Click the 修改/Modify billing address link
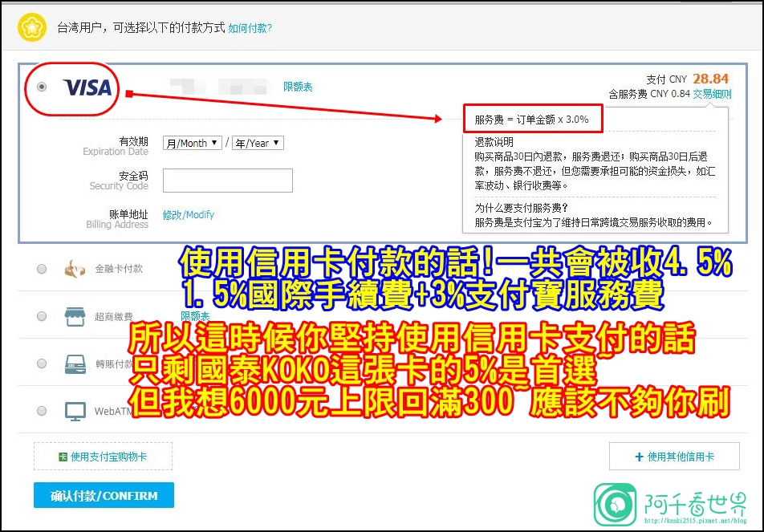 (x=188, y=215)
